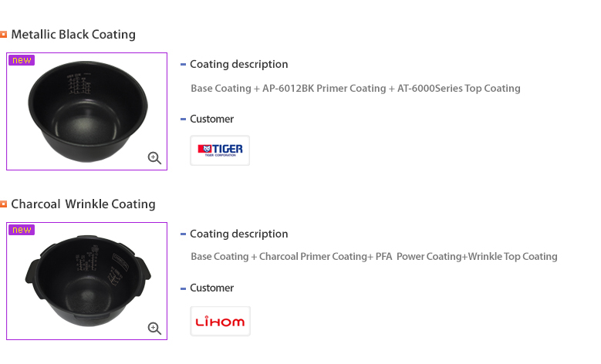Click the magnifier icon on Metallic Black pot image
Image resolution: width=601 pixels, height=364 pixels.
[x=154, y=158]
